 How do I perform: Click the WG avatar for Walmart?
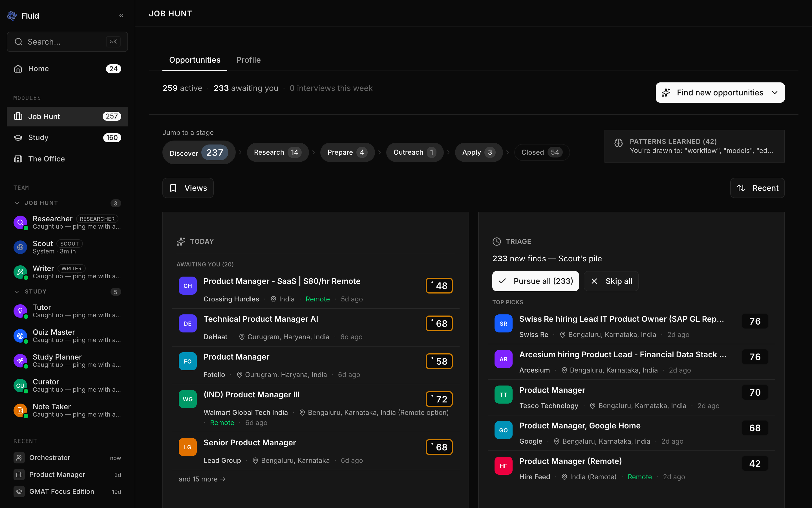click(187, 399)
